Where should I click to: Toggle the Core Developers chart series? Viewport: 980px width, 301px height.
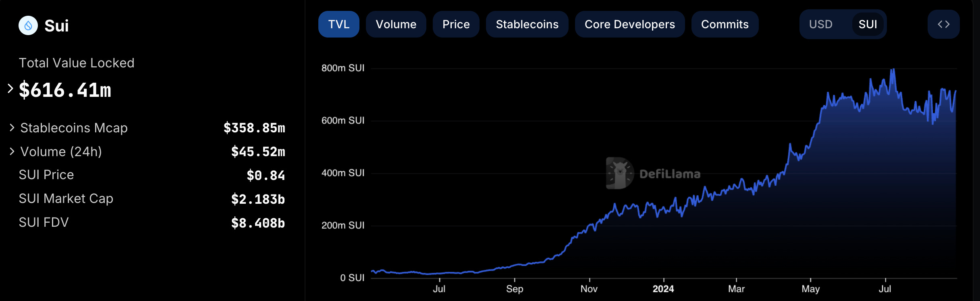click(x=629, y=24)
